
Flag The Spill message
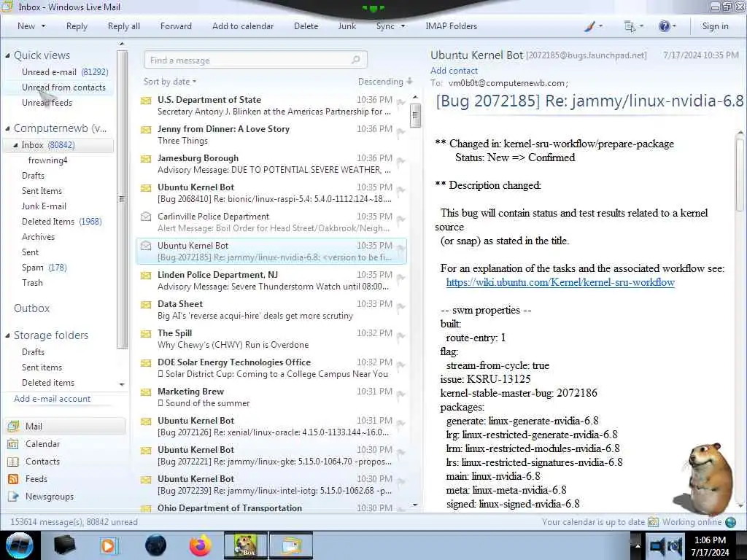400,336
